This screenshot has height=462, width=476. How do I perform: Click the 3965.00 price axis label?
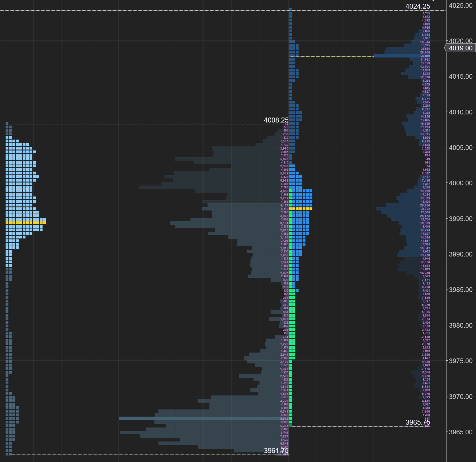460,432
